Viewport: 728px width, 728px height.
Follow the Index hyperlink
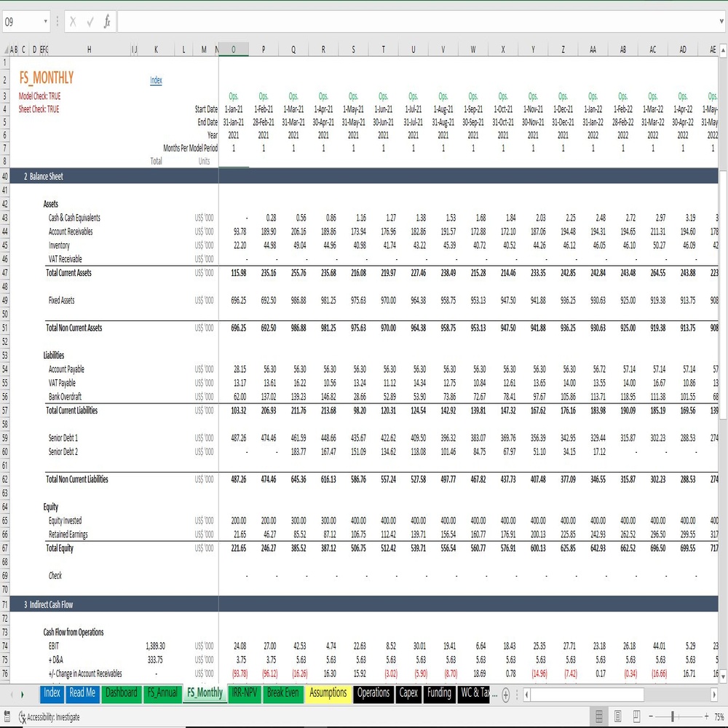(x=156, y=80)
